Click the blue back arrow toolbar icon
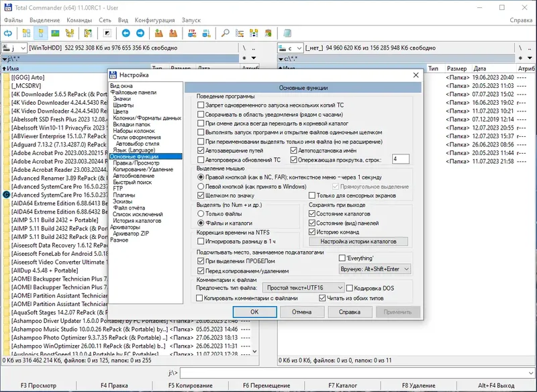This screenshot has height=392, width=537. tap(125, 33)
